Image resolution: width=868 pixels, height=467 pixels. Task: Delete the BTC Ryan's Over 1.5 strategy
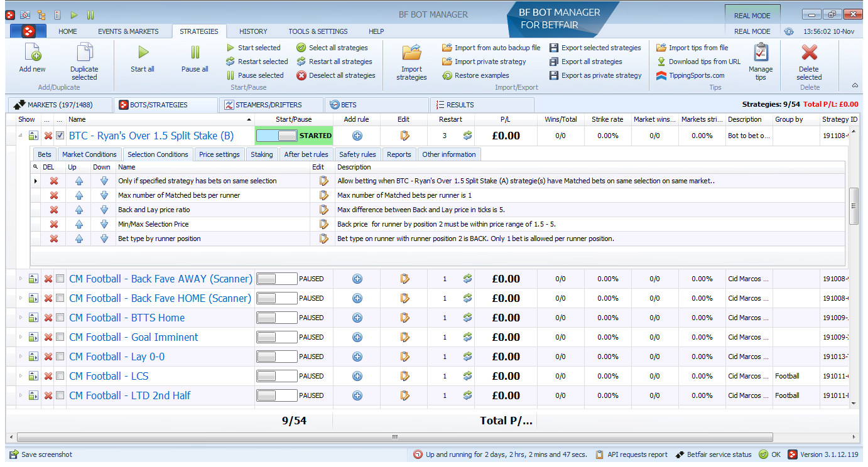coord(48,136)
